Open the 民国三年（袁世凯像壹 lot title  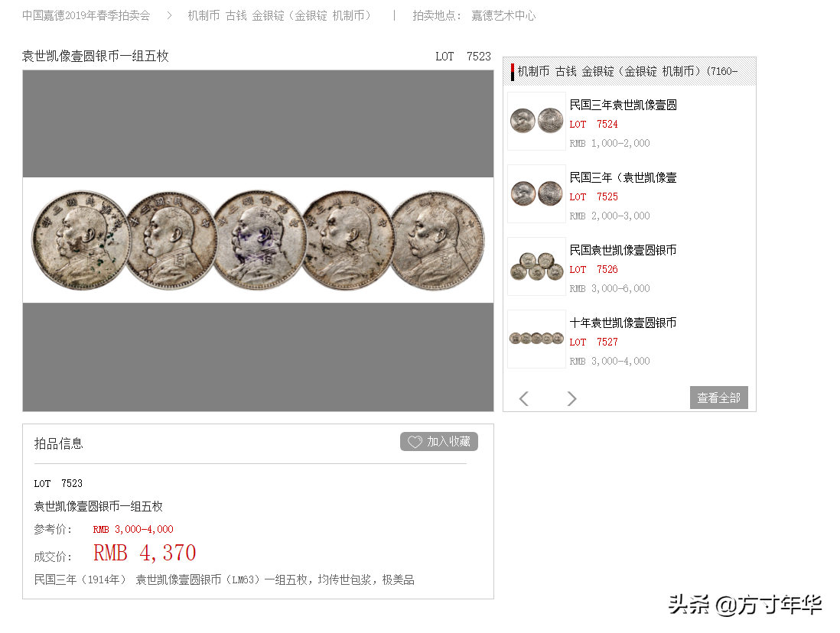pyautogui.click(x=623, y=177)
